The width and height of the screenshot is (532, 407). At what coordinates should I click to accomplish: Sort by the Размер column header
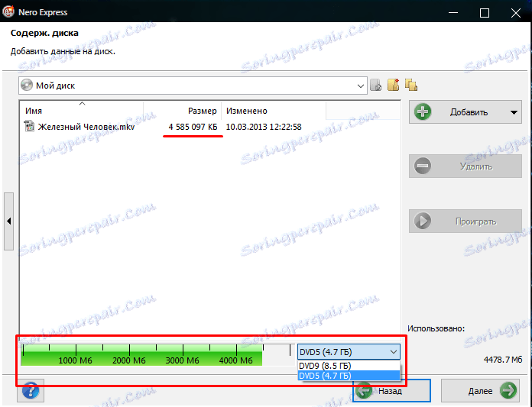coord(182,111)
